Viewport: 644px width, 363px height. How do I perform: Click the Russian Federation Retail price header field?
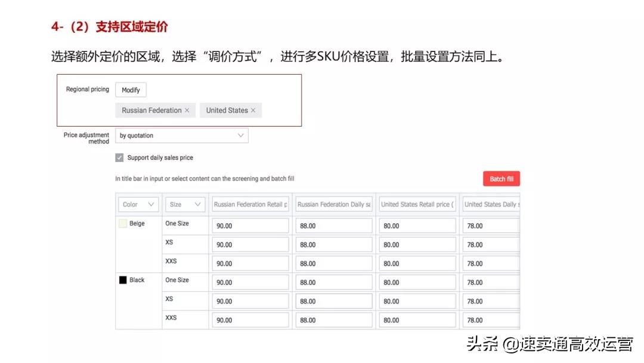pyautogui.click(x=250, y=204)
